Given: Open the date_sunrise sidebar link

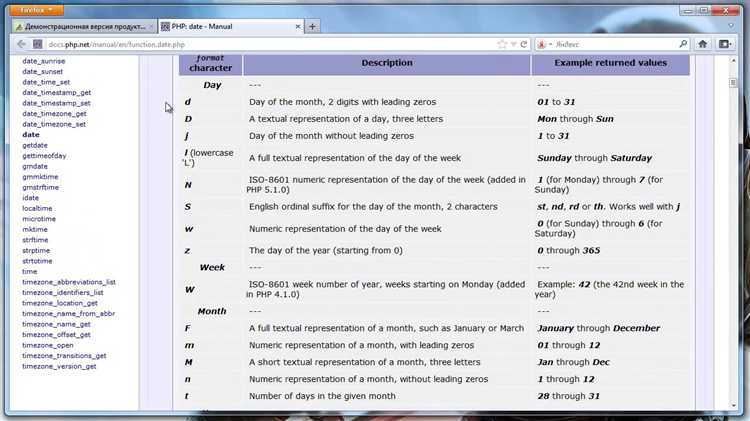Looking at the screenshot, I should tap(44, 61).
